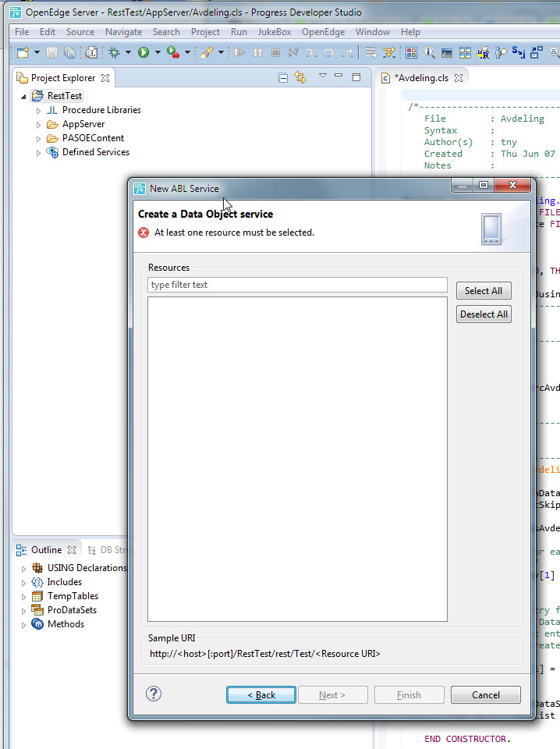Viewport: 560px width, 749px height.
Task: Open the JukeBox menu
Action: [275, 32]
